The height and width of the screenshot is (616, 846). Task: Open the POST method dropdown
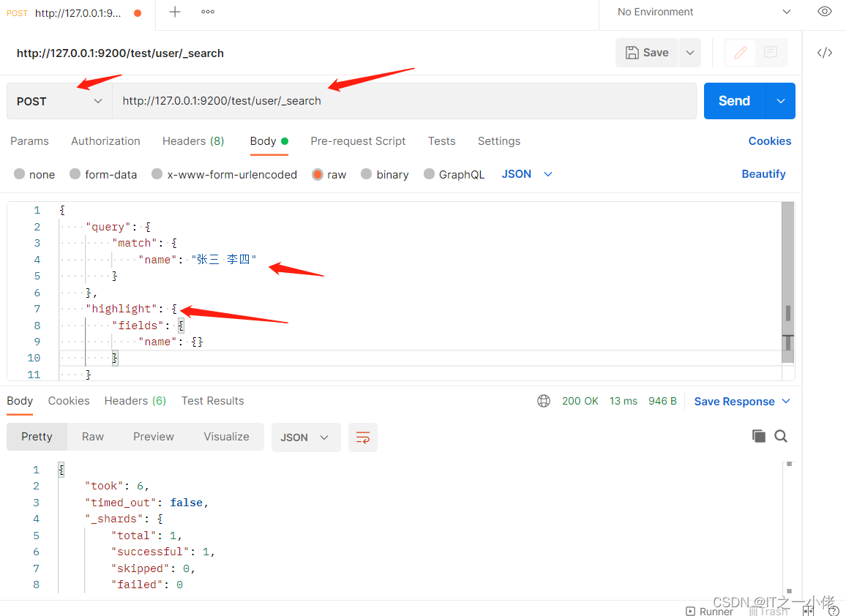point(59,101)
